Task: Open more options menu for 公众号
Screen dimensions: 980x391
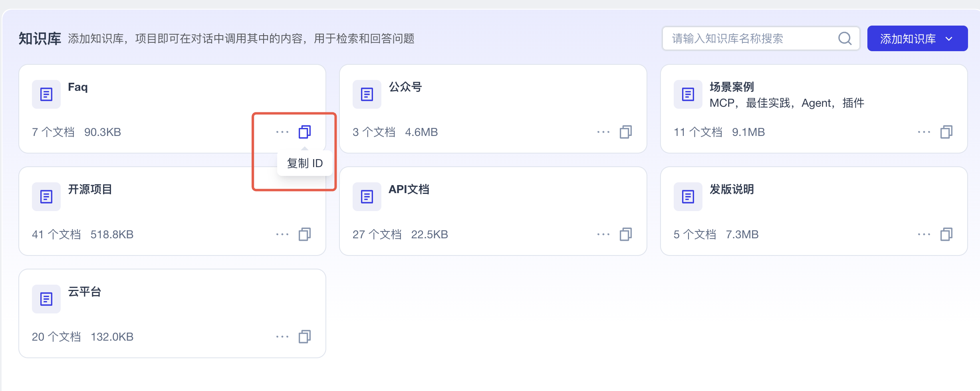Action: 603,132
